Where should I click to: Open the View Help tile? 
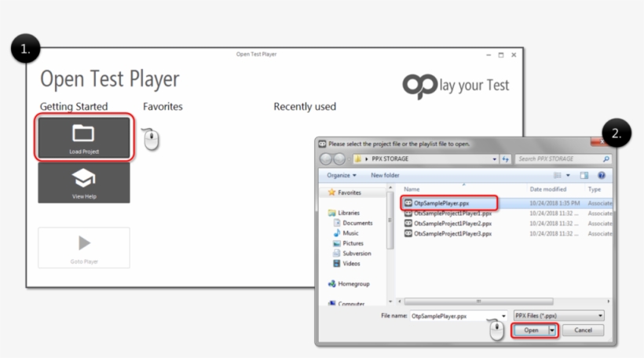coord(84,183)
